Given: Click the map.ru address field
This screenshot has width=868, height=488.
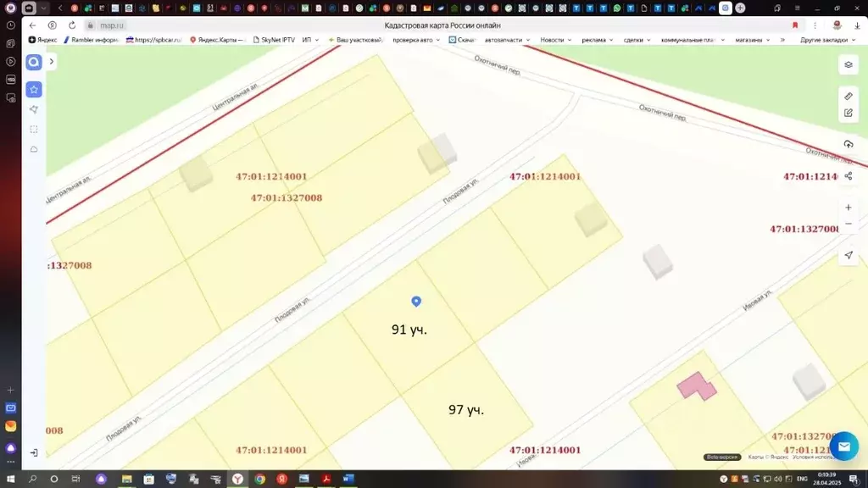Looking at the screenshot, I should [112, 25].
